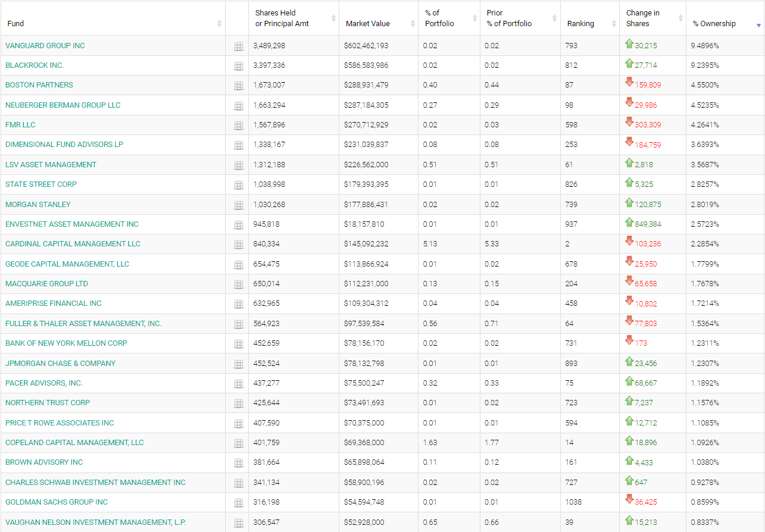The width and height of the screenshot is (765, 532).
Task: Open DIMENSIONAL FUND ADVISORS LP link
Action: click(64, 145)
